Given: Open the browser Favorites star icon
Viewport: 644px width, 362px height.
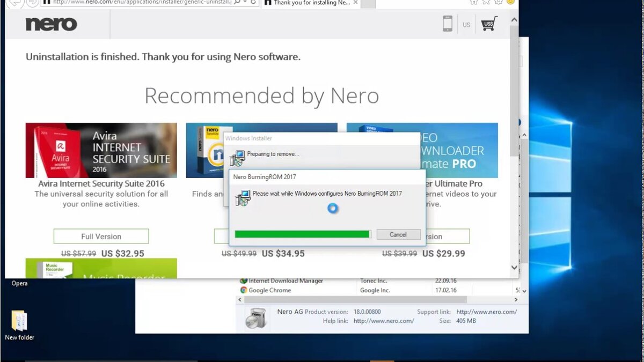Looking at the screenshot, I should click(486, 2).
